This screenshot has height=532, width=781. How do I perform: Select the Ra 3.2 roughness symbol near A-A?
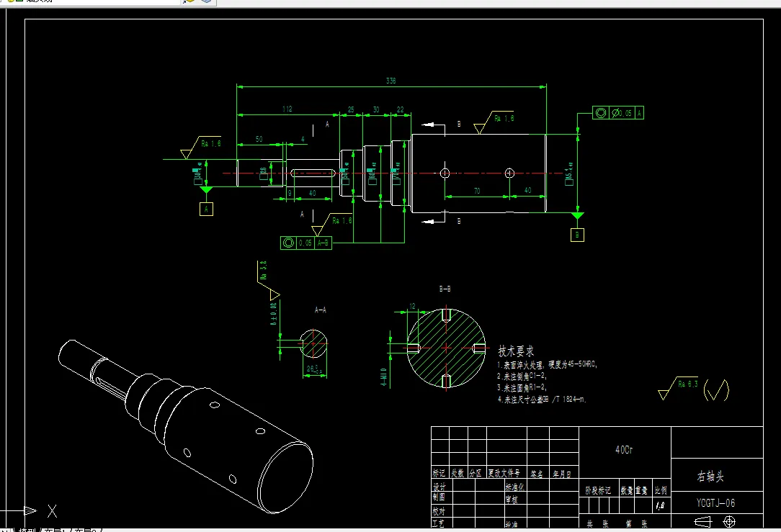click(x=269, y=280)
